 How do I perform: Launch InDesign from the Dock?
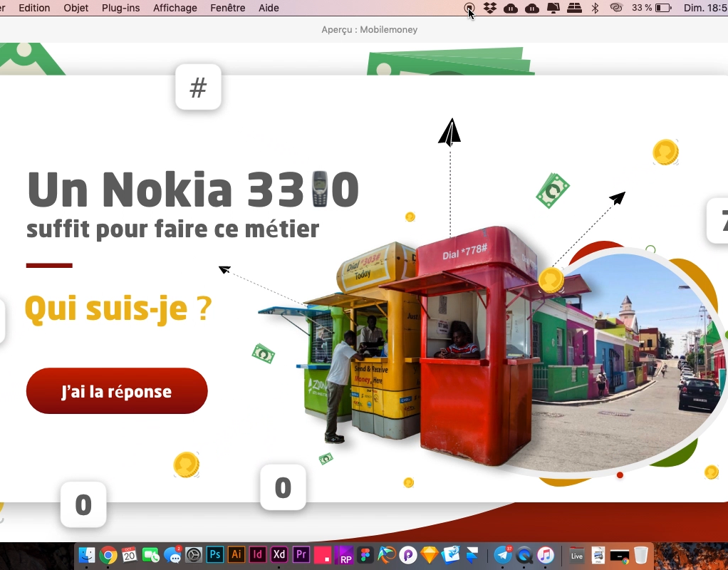click(x=258, y=554)
